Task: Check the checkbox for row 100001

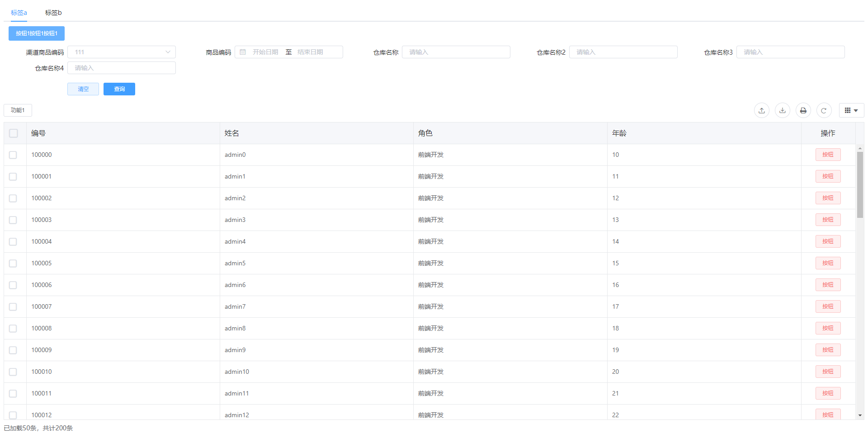Action: pos(13,177)
